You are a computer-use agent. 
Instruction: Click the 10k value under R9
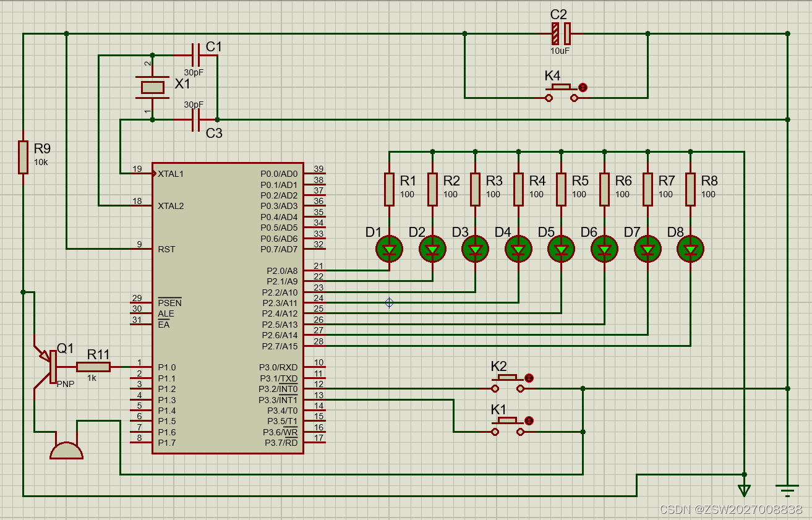[x=41, y=161]
